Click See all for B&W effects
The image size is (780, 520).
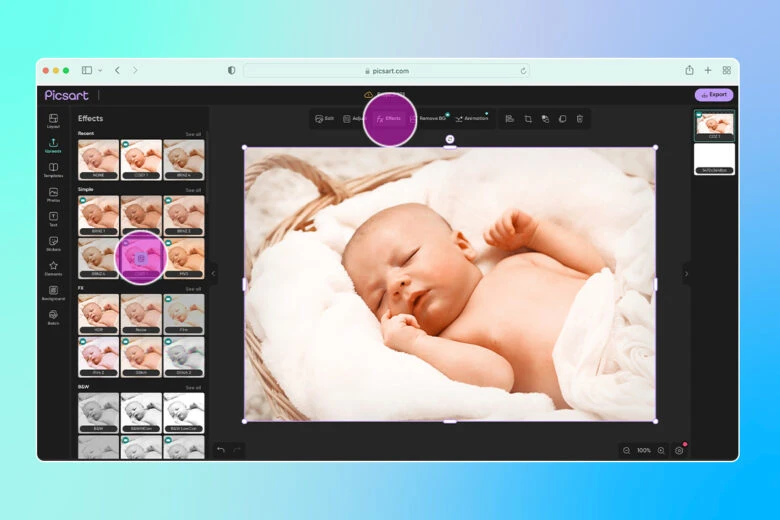193,387
